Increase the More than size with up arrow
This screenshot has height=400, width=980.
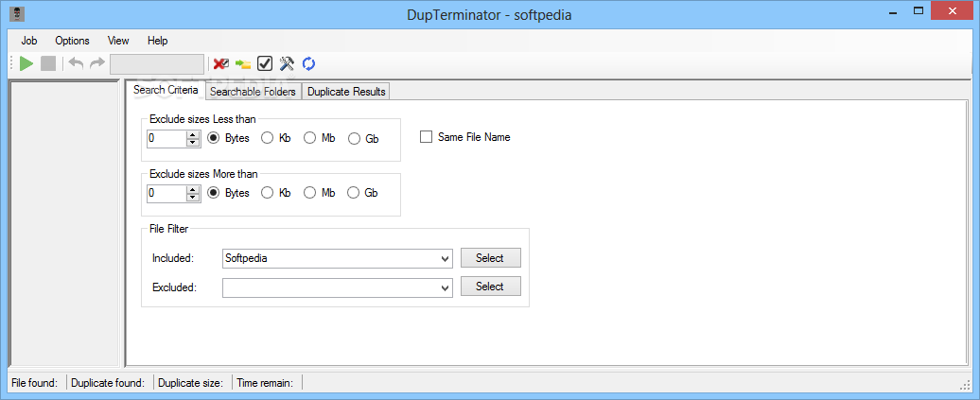[x=193, y=189]
